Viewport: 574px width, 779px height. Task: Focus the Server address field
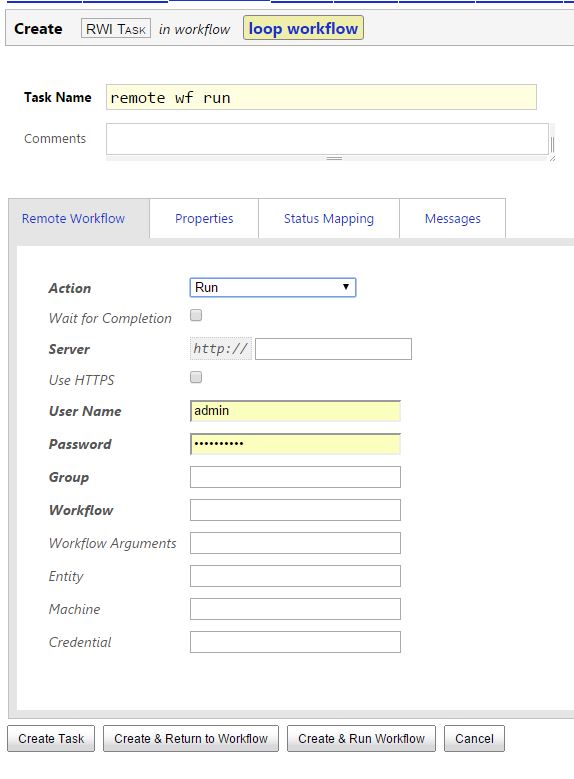tap(333, 349)
